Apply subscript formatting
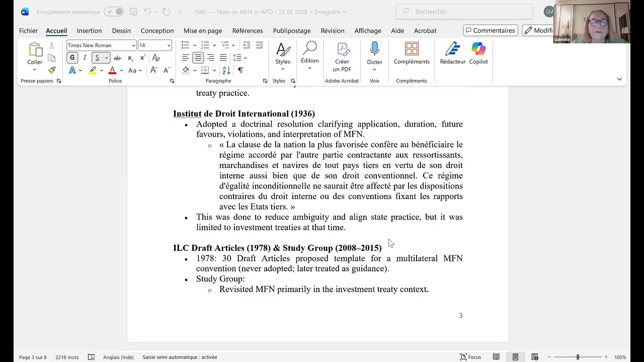 click(x=130, y=58)
